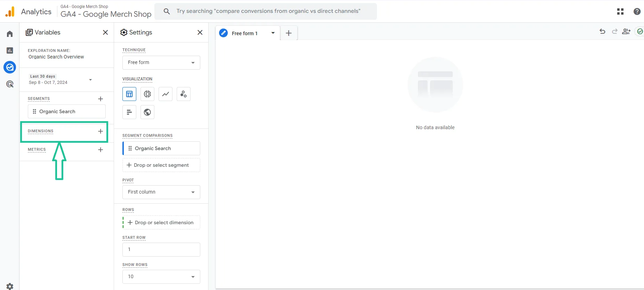Add a new segment with plus icon
This screenshot has height=290, width=644.
coord(100,99)
